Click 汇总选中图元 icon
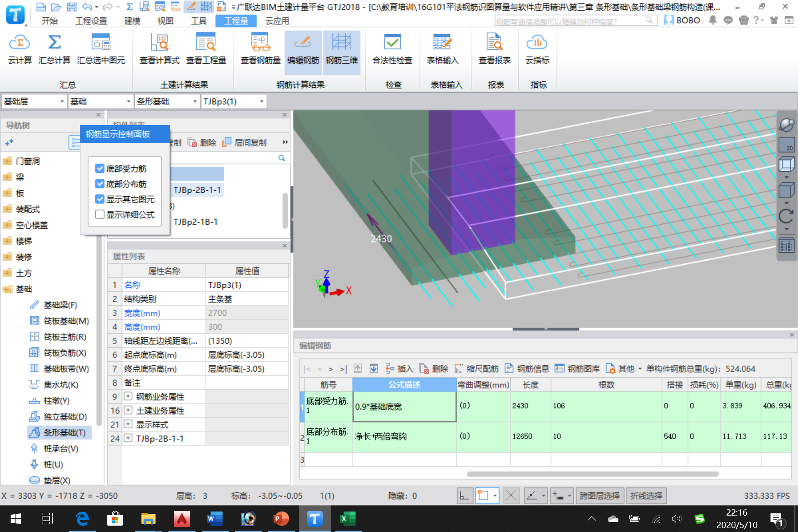 101,49
